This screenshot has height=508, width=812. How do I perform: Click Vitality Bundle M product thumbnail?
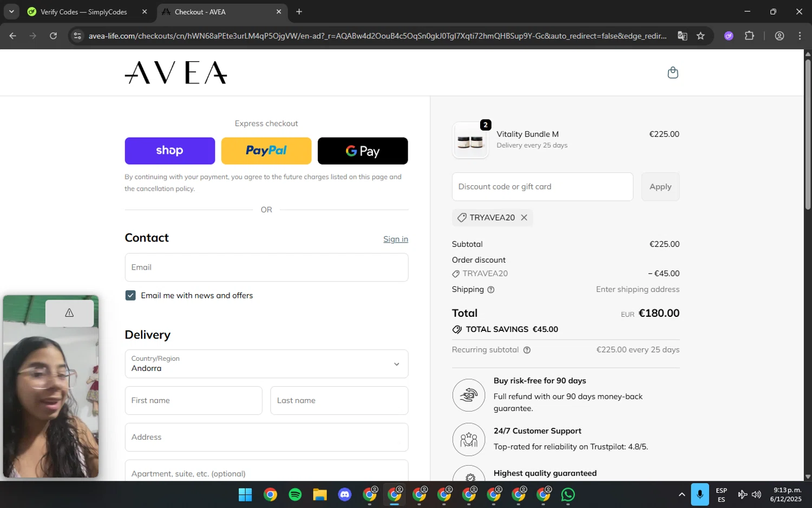[x=470, y=141]
